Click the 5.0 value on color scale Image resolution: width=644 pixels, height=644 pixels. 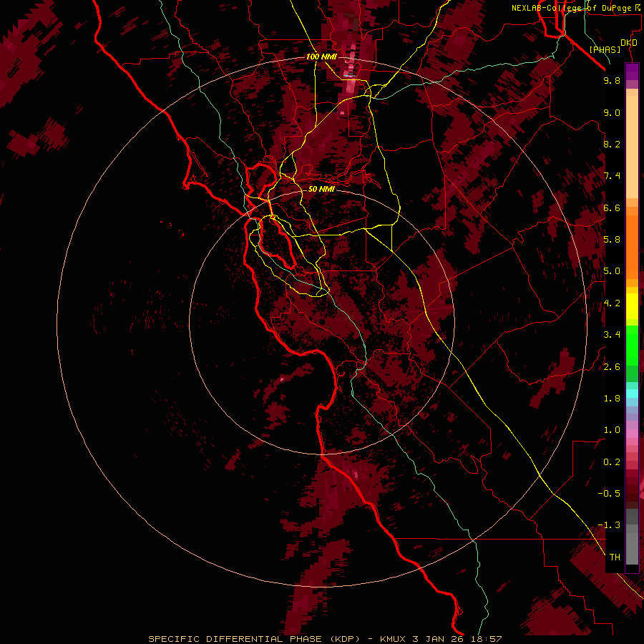[x=612, y=271]
